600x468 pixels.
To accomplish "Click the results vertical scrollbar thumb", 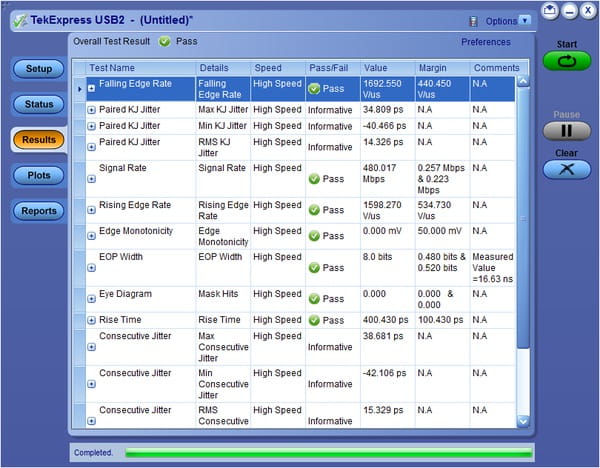I will (523, 218).
